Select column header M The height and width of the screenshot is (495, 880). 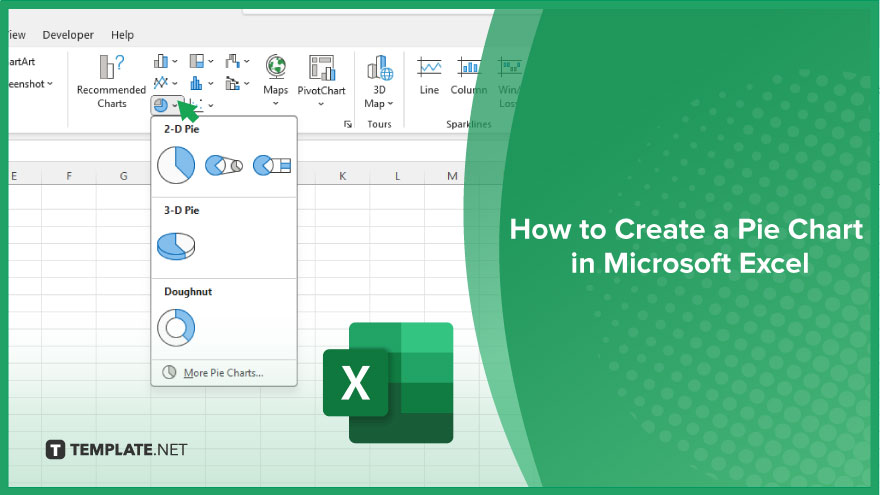(452, 176)
